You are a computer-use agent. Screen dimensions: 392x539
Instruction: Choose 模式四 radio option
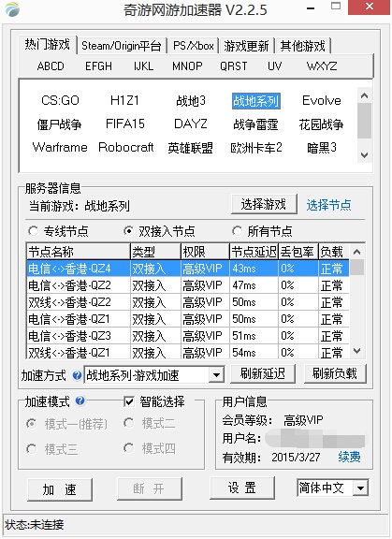click(129, 448)
